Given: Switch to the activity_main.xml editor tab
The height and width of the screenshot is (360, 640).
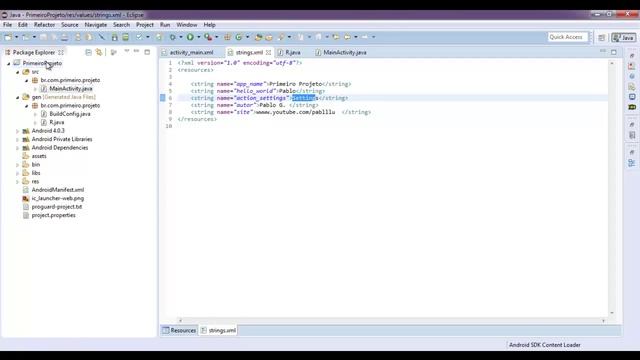Looking at the screenshot, I should click(x=191, y=52).
